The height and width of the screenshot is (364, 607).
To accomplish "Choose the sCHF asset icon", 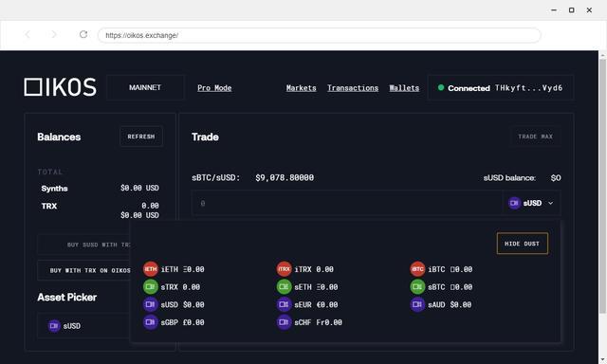I will tap(284, 322).
